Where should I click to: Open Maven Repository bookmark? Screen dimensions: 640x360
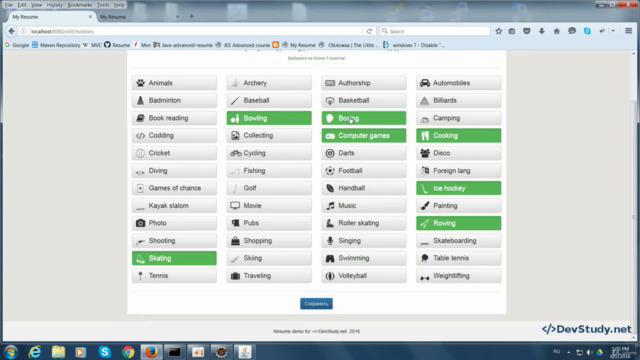click(56, 45)
